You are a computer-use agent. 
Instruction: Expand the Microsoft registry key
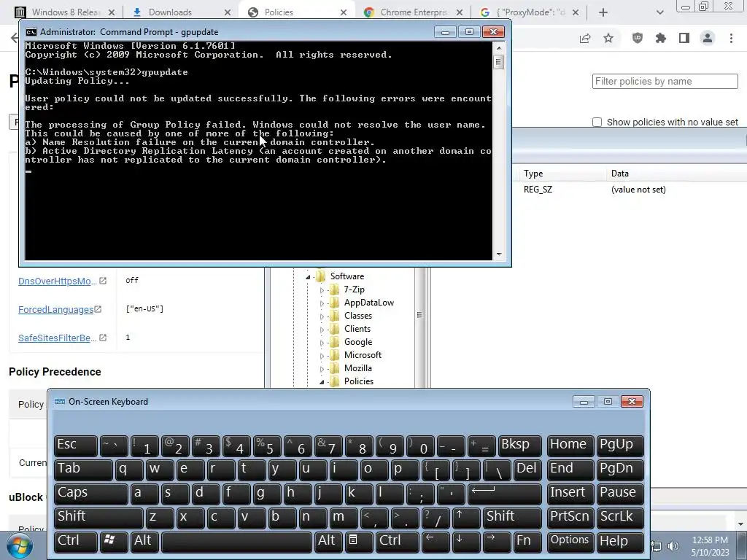[x=322, y=356]
